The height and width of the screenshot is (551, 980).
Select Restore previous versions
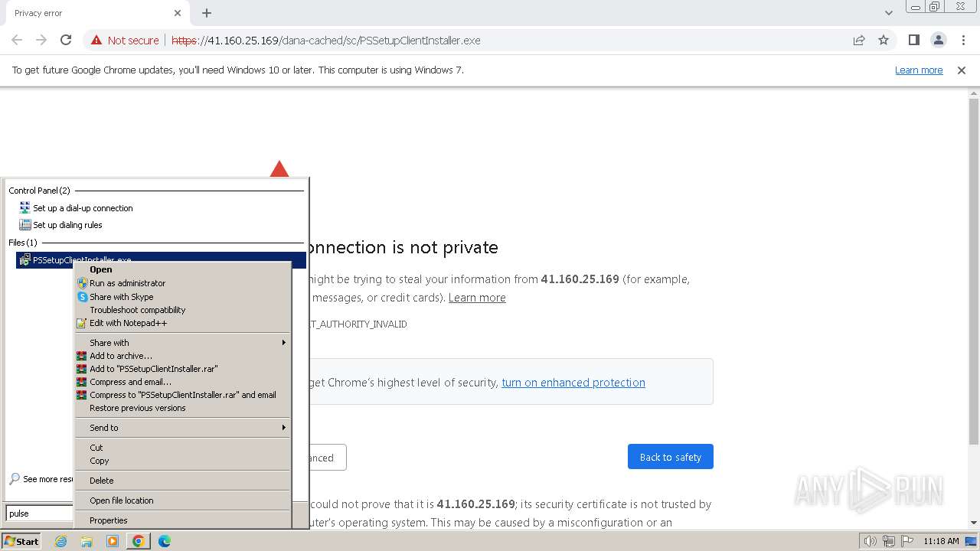pyautogui.click(x=183, y=408)
